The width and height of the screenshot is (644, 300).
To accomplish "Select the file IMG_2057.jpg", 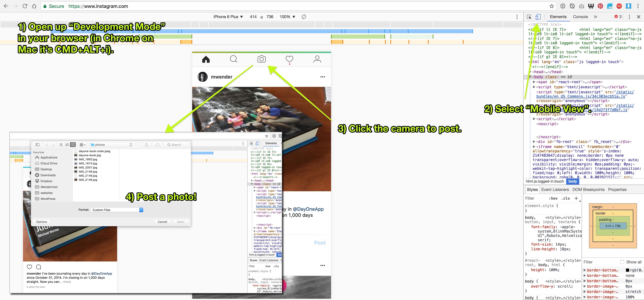I will tap(88, 167).
